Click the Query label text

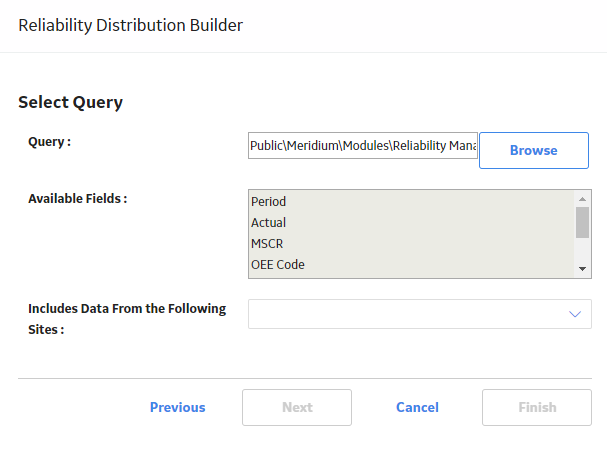click(x=50, y=142)
